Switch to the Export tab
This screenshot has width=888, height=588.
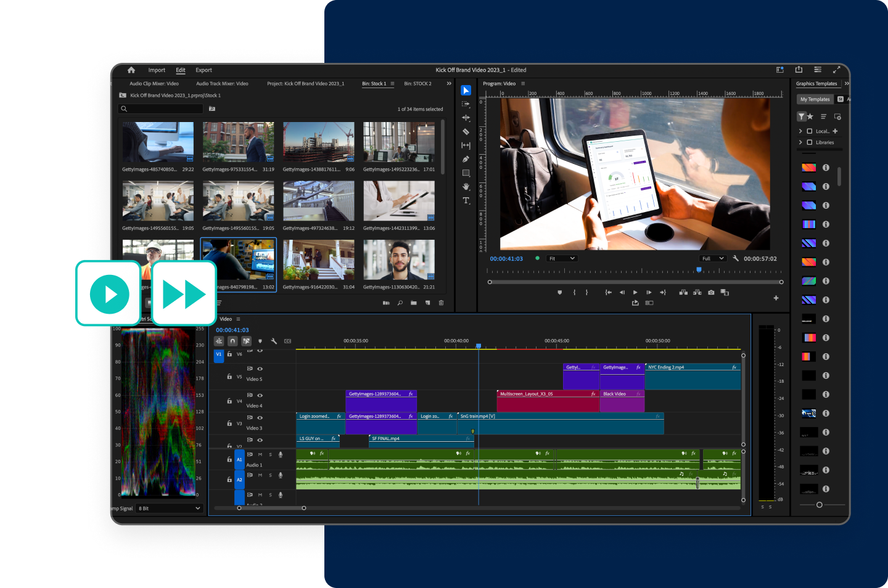[x=203, y=70]
